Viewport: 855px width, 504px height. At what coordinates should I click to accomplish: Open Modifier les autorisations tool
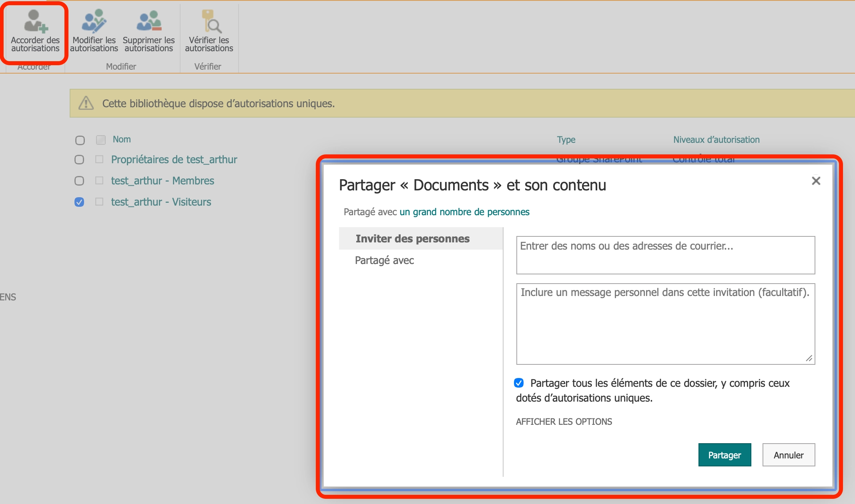click(94, 31)
